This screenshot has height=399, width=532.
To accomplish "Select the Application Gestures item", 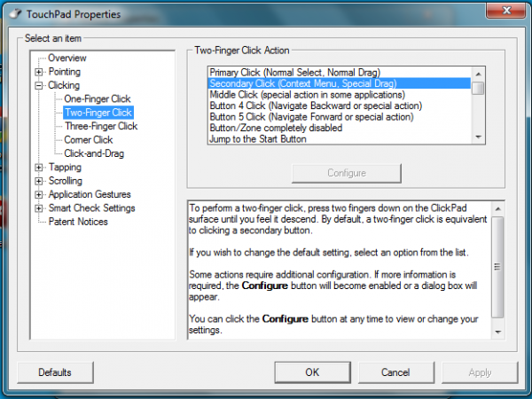I will [90, 194].
